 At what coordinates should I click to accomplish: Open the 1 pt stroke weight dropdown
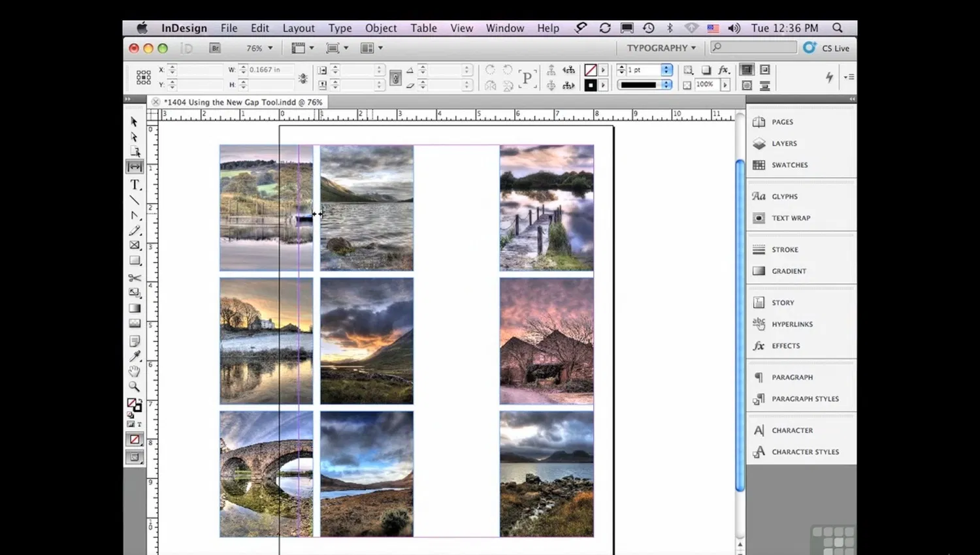(x=666, y=70)
